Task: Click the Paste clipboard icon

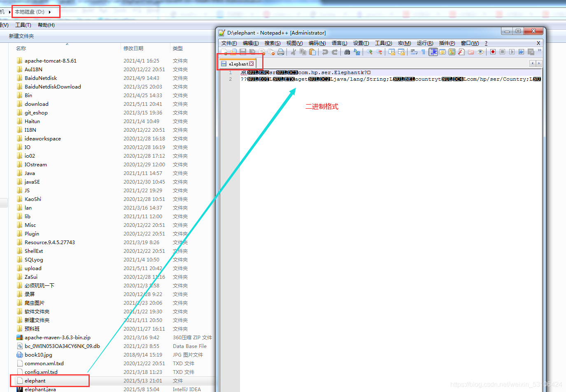Action: click(x=313, y=52)
